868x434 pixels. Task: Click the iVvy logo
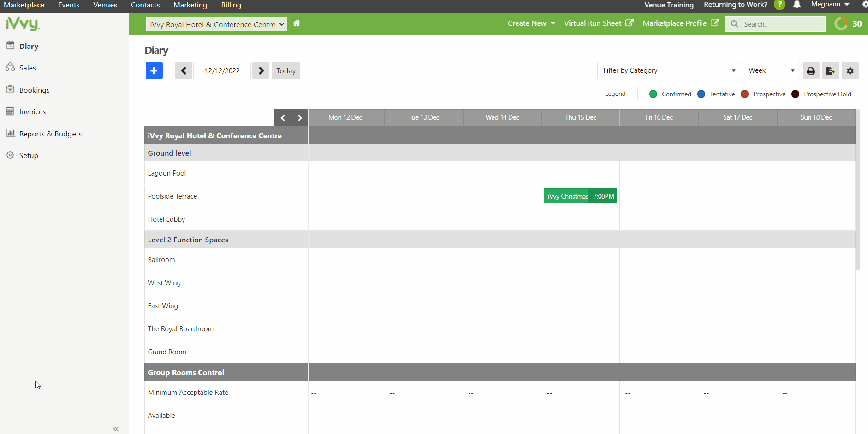[23, 23]
